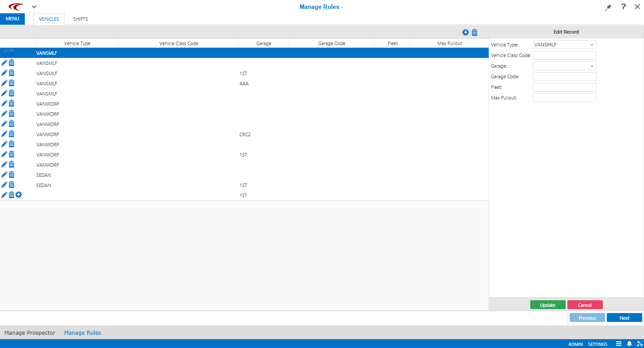The width and height of the screenshot is (644, 348).
Task: Open notifications via the bell icon
Action: click(x=629, y=344)
